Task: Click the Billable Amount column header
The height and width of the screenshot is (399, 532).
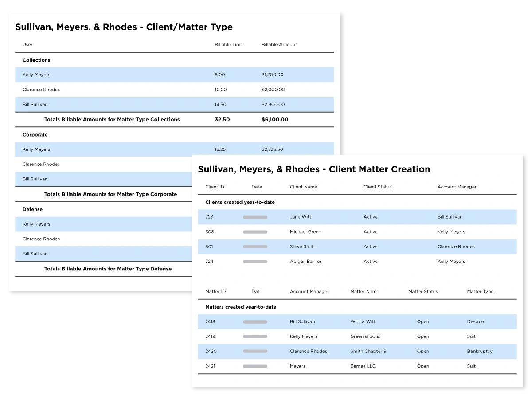Action: (279, 44)
